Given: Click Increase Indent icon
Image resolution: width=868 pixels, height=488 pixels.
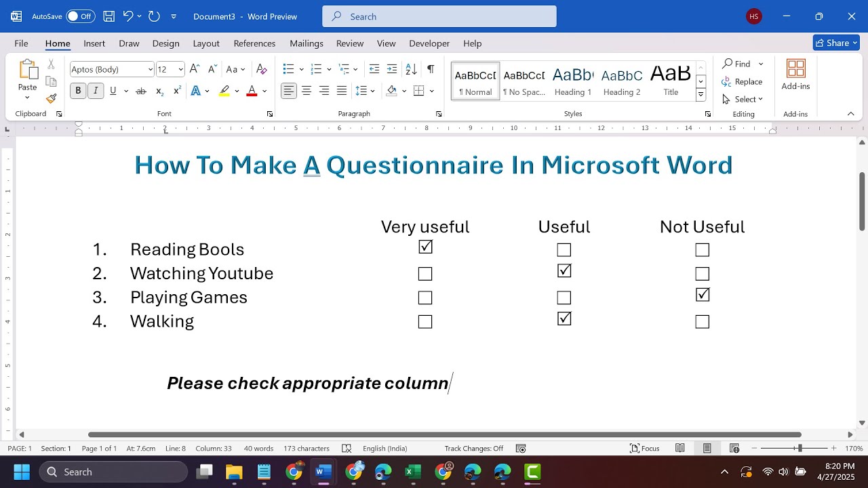Looking at the screenshot, I should [x=392, y=69].
